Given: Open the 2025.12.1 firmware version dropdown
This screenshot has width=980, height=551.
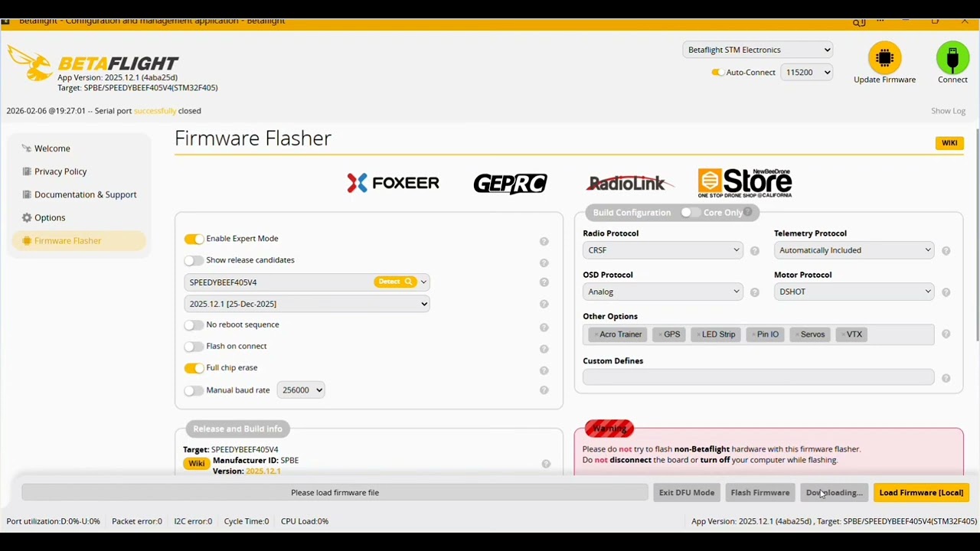Looking at the screenshot, I should point(306,304).
